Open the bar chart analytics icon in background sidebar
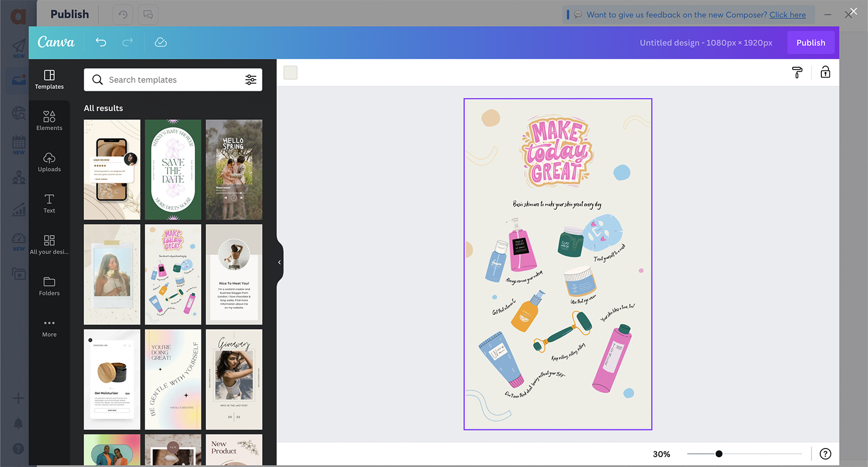 tap(18, 209)
